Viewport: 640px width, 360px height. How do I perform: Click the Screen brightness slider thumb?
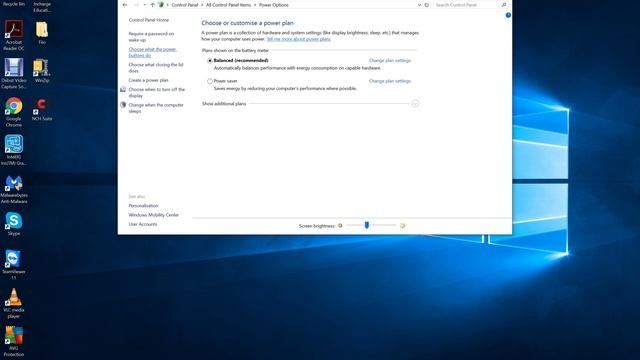pos(367,225)
